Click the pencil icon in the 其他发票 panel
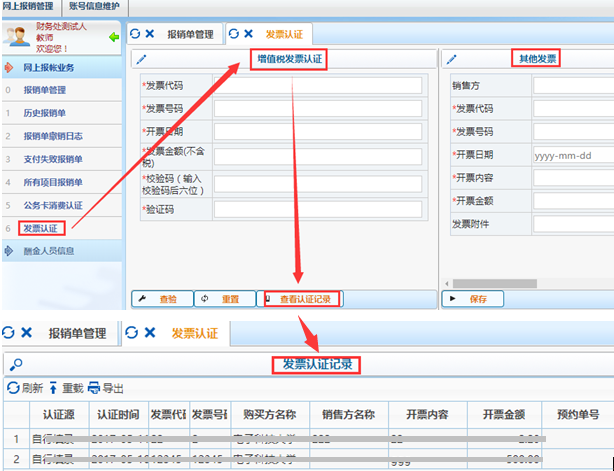Image resolution: width=614 pixels, height=471 pixels. tap(451, 60)
